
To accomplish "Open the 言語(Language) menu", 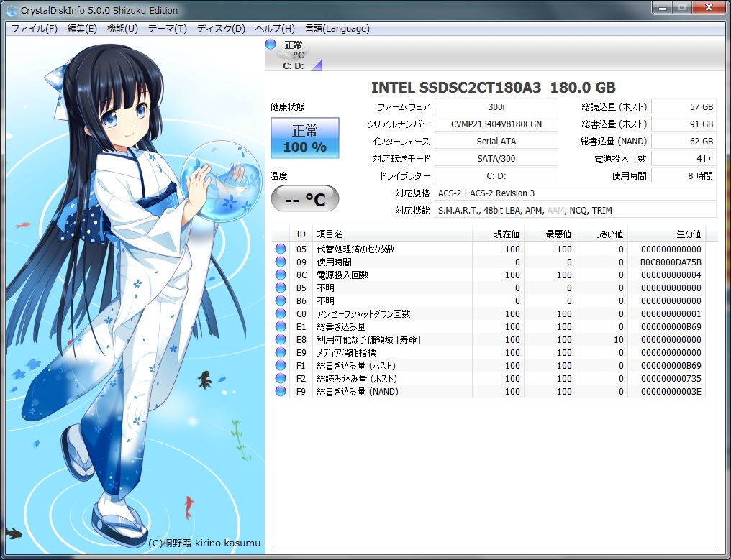I will (337, 29).
